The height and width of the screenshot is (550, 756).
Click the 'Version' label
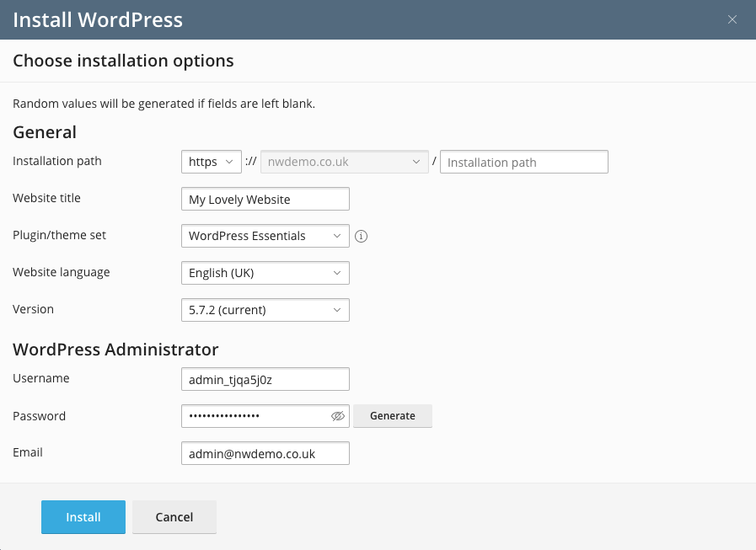(x=33, y=309)
